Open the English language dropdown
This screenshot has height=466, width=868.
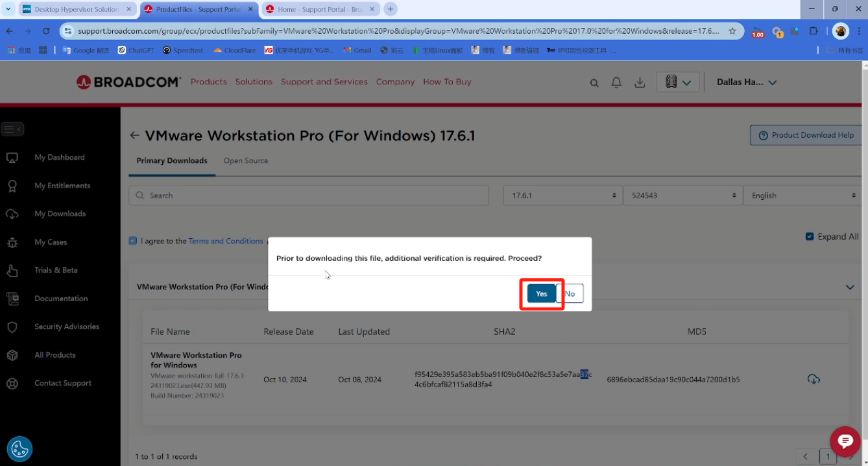tap(803, 195)
